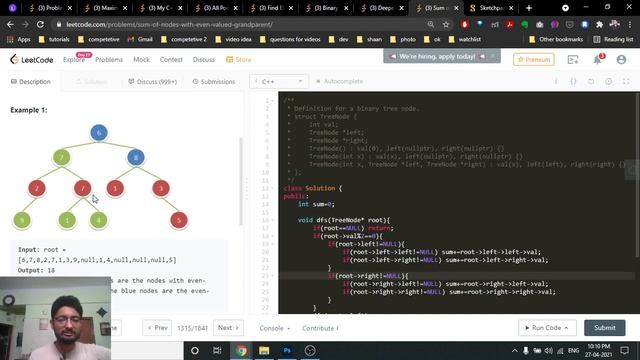
Task: Switch to the Description tab
Action: [x=31, y=82]
